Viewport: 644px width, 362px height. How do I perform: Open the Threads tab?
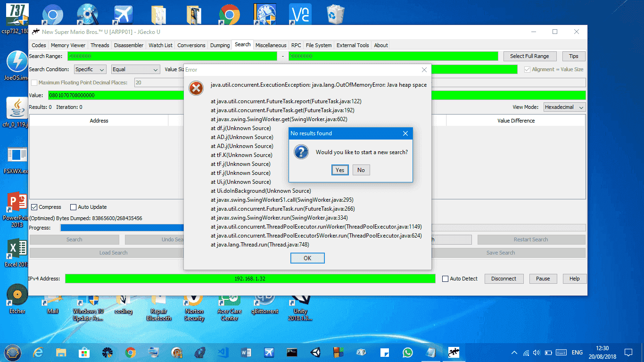[x=100, y=45]
